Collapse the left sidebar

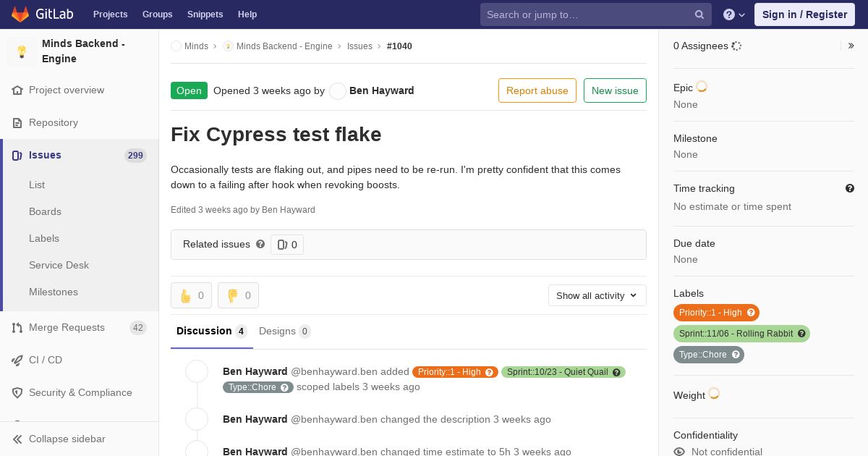pyautogui.click(x=67, y=439)
